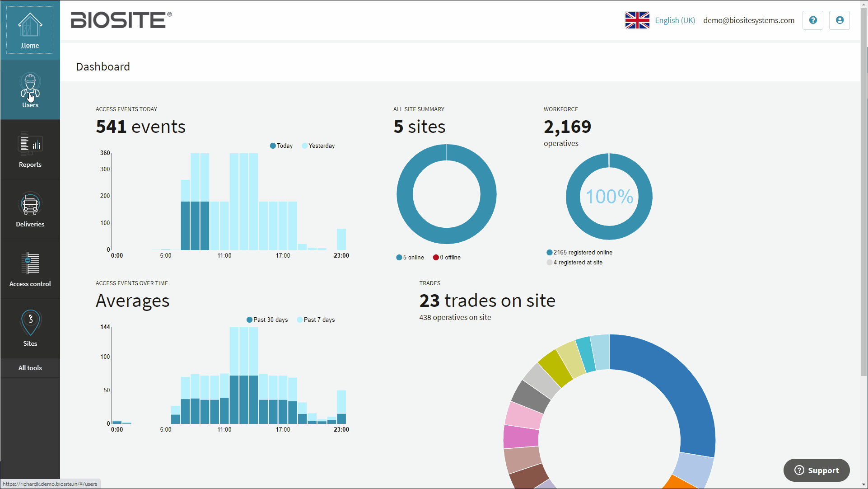Screen dimensions: 868x489
Task: Click the UK flag language icon
Action: click(x=637, y=20)
